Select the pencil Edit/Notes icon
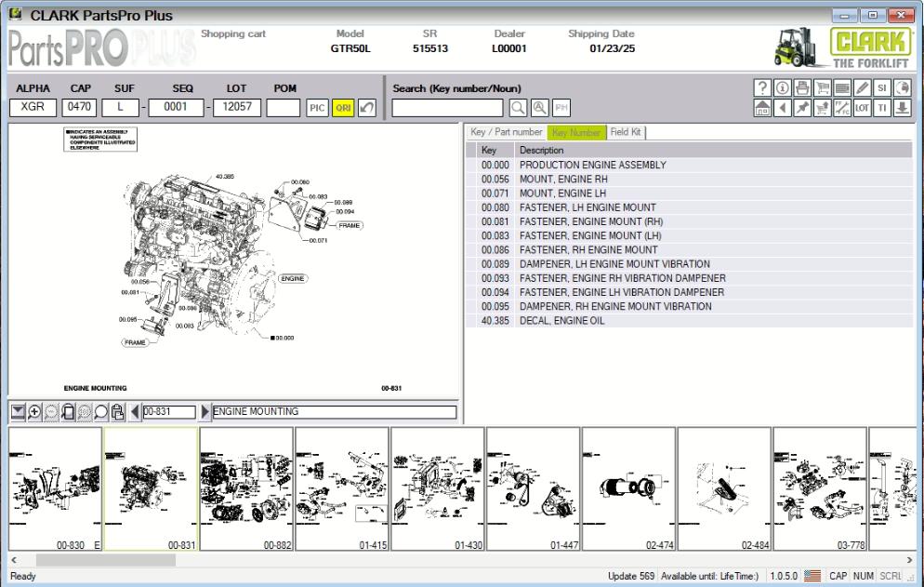This screenshot has height=587, width=924. click(x=861, y=89)
